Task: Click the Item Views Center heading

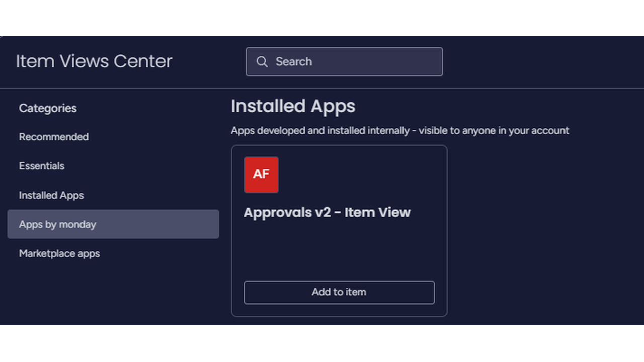Action: 94,61
